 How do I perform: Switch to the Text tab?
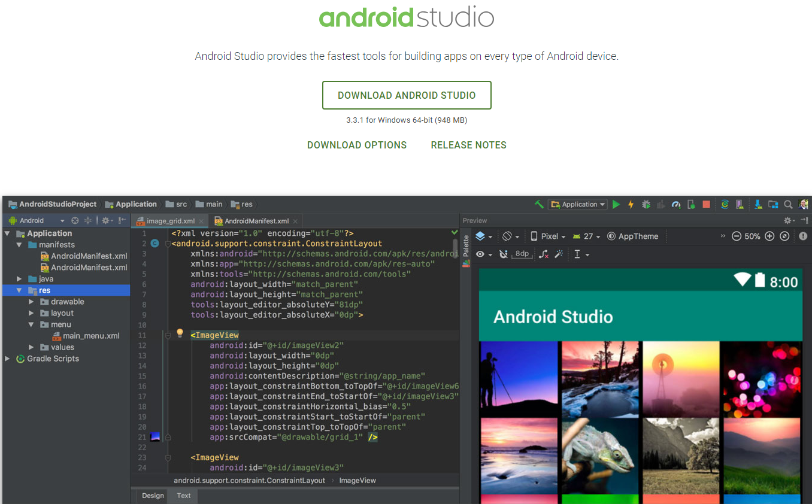point(184,496)
